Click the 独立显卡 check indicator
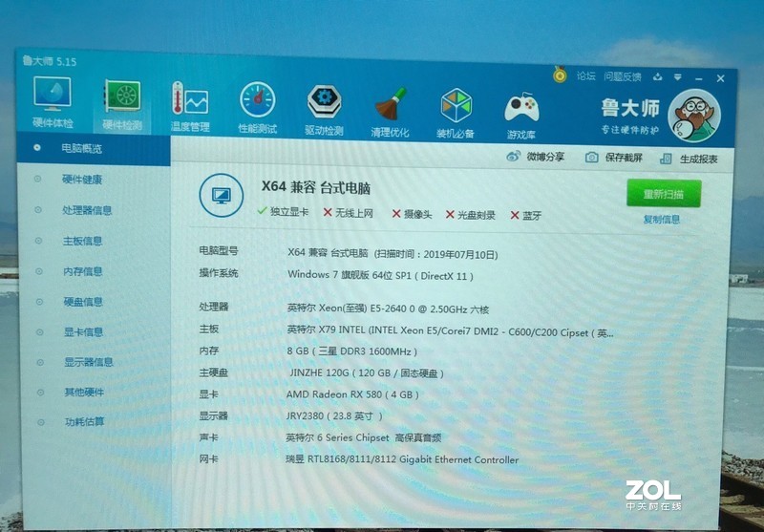Viewport: 764px width, 532px height. coord(283,212)
